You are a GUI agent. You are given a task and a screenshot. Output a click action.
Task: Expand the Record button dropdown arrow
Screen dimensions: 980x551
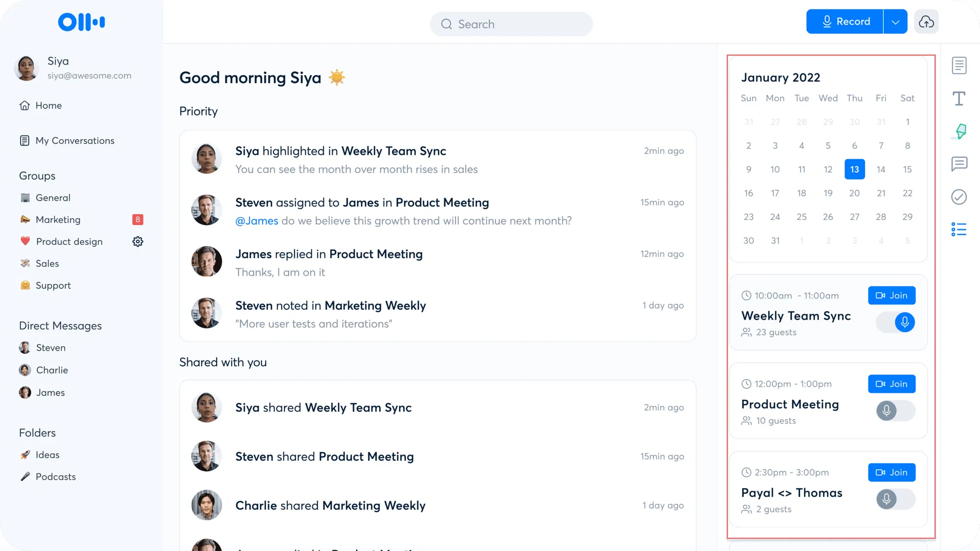(x=895, y=22)
